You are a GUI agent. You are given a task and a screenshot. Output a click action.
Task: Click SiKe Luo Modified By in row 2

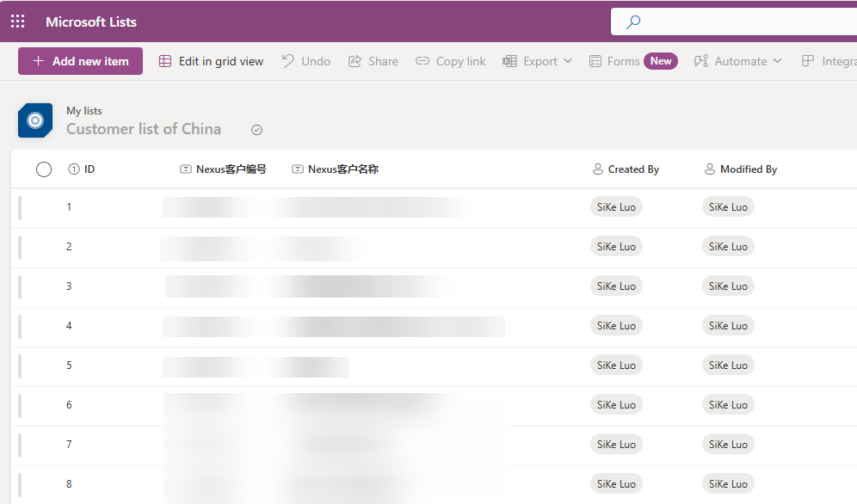point(729,247)
